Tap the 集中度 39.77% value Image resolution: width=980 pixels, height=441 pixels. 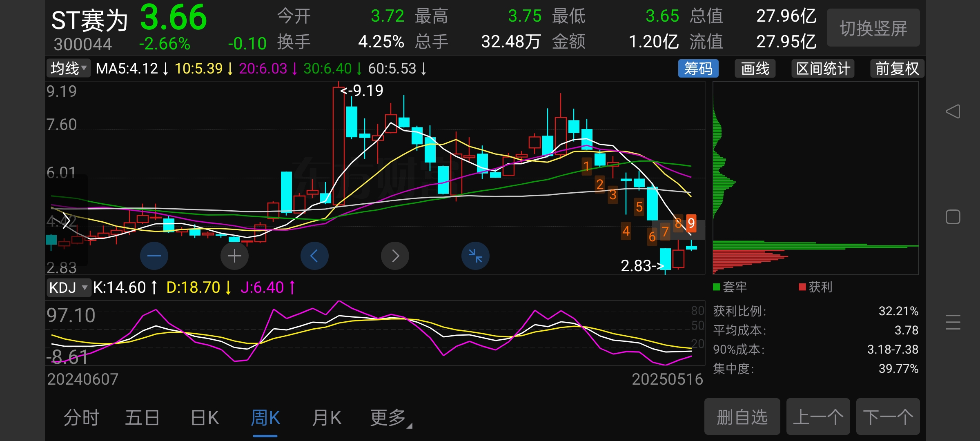click(898, 369)
